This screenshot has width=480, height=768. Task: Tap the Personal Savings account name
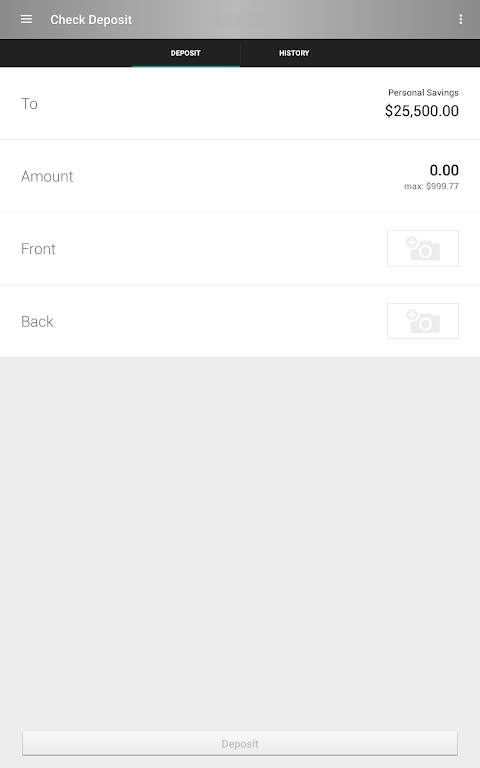point(423,93)
